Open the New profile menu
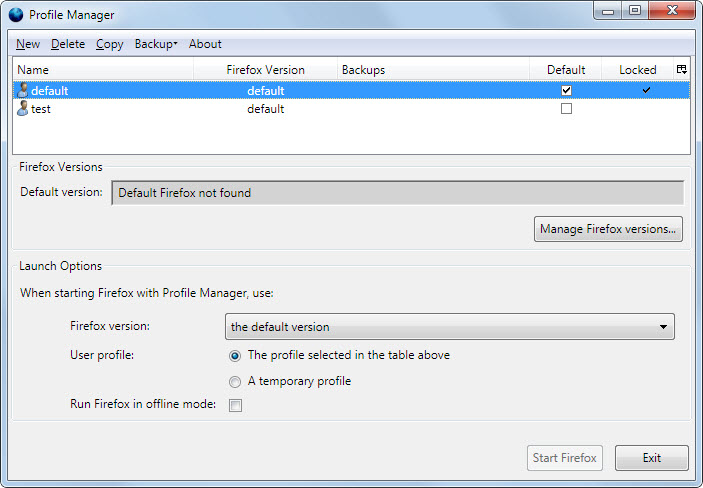703x488 pixels. (x=28, y=44)
